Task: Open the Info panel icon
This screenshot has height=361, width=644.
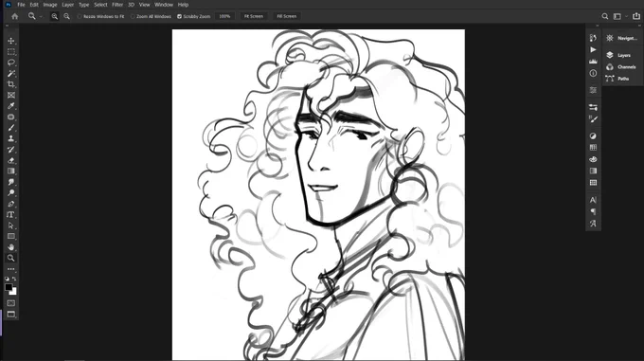Action: click(x=593, y=73)
